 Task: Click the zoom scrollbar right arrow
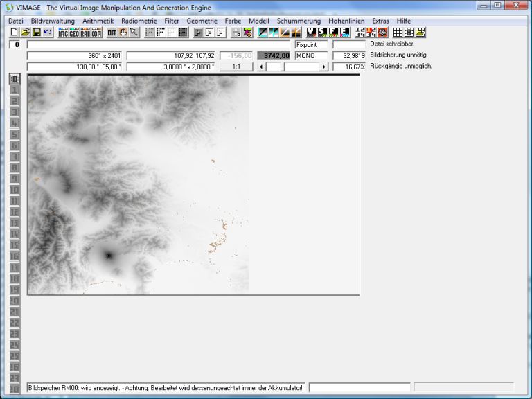tap(323, 66)
